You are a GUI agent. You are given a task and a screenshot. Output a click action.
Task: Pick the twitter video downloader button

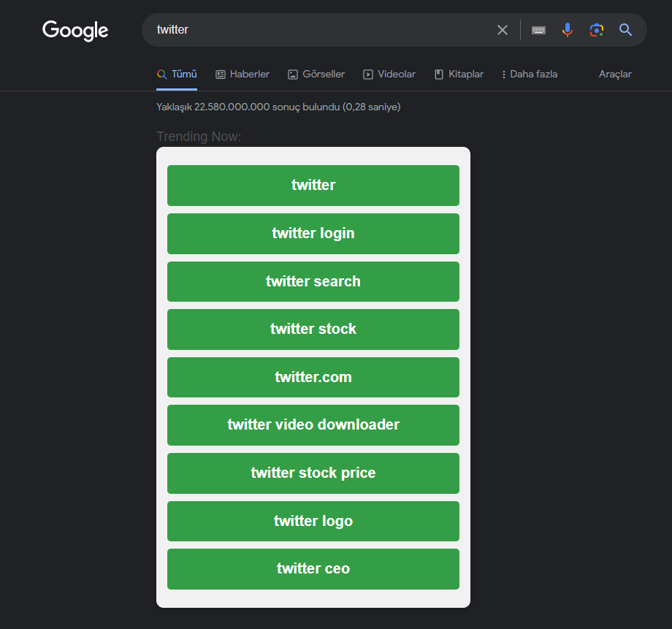coord(313,425)
